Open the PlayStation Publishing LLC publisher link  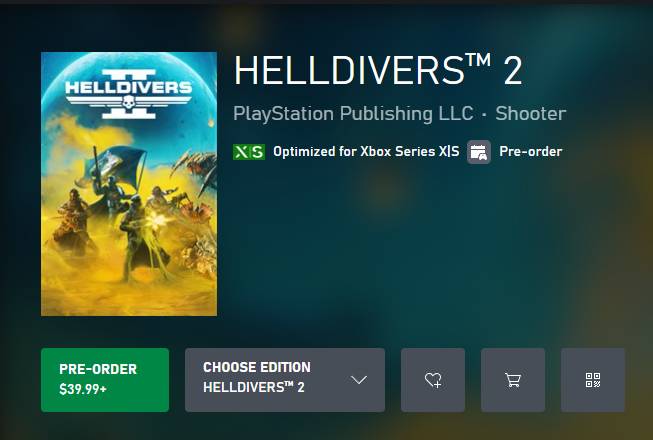[x=353, y=114]
